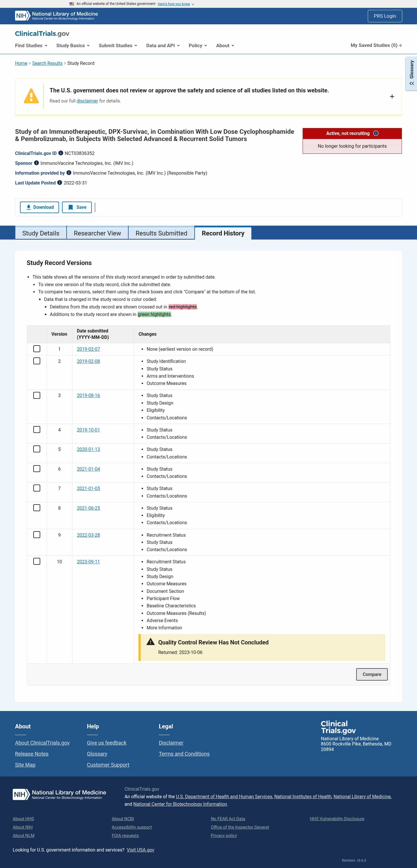Open the Release Notes footer link

32,754
